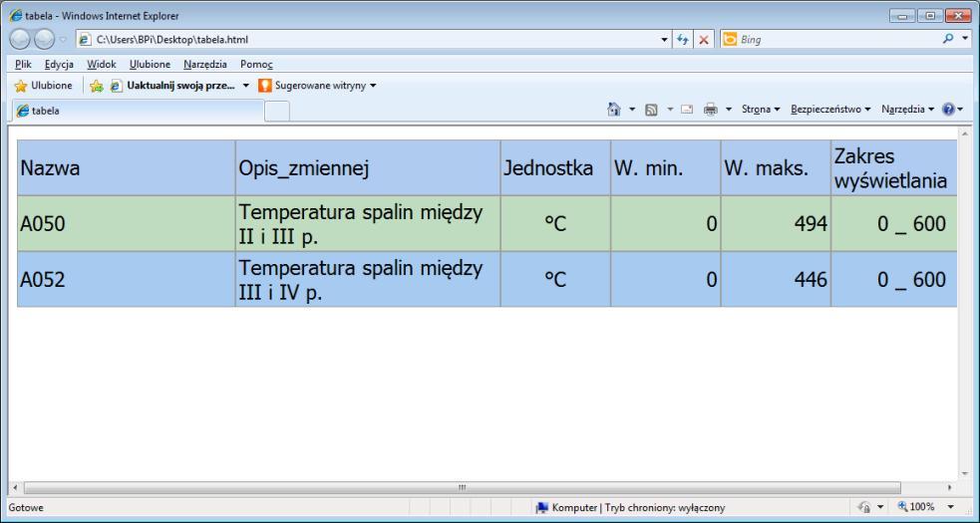Open the Narzędzia command bar menu
This screenshot has width=980, height=523.
[x=907, y=110]
